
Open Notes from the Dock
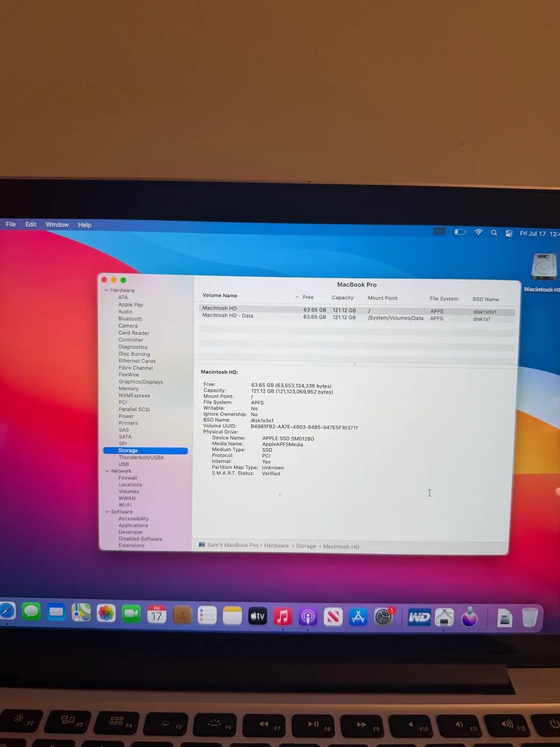click(232, 616)
